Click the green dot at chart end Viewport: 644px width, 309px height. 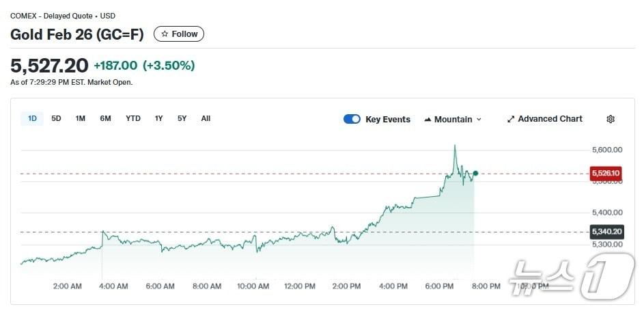[x=475, y=173]
